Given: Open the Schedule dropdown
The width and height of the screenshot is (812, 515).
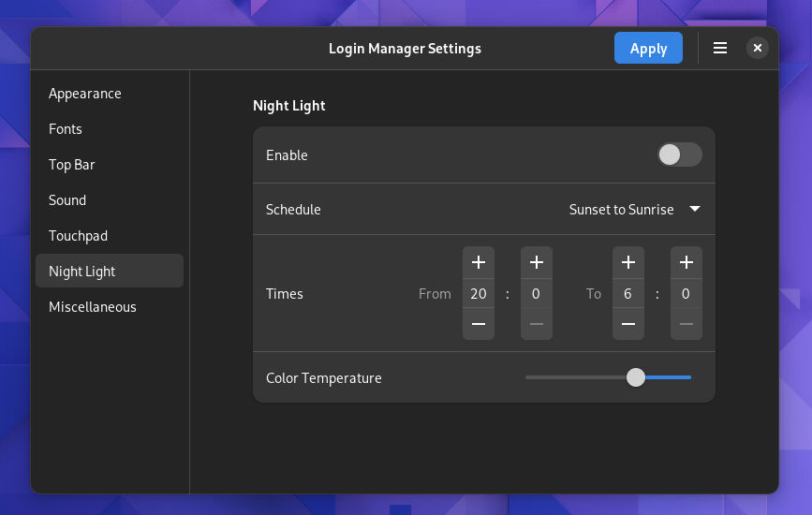Looking at the screenshot, I should coord(634,210).
